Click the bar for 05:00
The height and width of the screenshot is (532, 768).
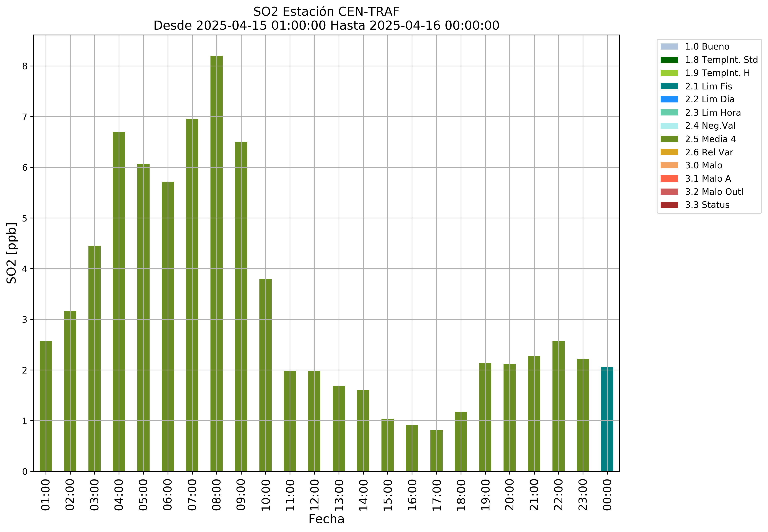[x=143, y=318]
